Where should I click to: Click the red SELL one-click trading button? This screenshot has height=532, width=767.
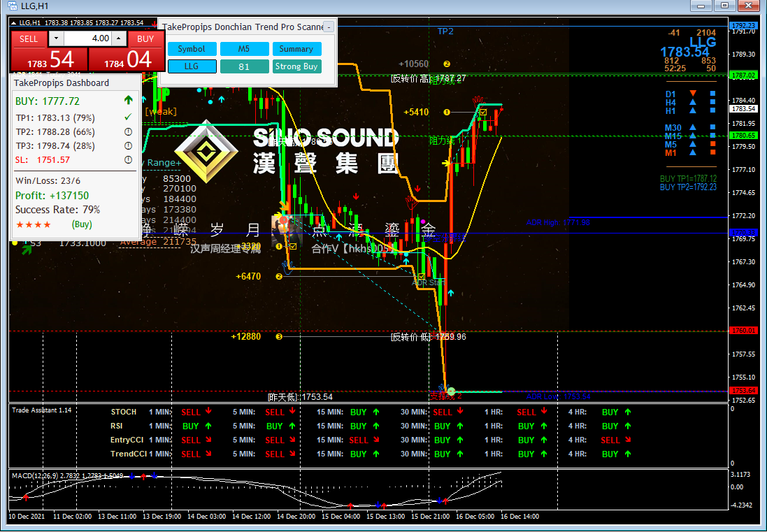(29, 38)
